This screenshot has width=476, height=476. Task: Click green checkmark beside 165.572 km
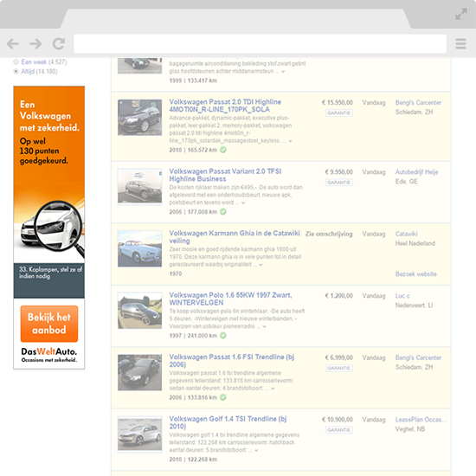click(223, 150)
